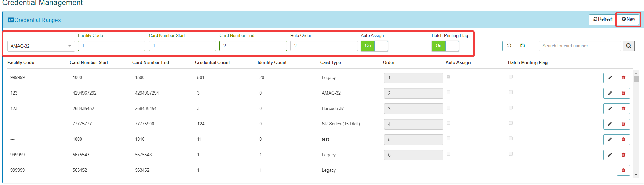This screenshot has height=185, width=644.
Task: Toggle Batch Printing checkbox for SR Series row
Action: coord(511,123)
